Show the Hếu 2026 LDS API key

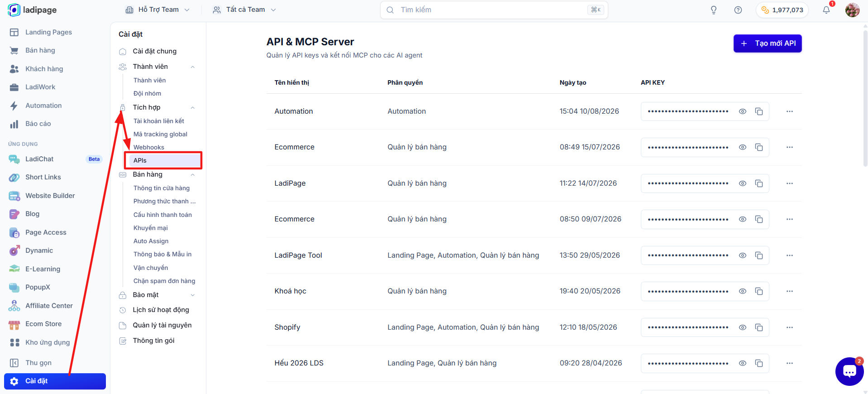pyautogui.click(x=743, y=363)
